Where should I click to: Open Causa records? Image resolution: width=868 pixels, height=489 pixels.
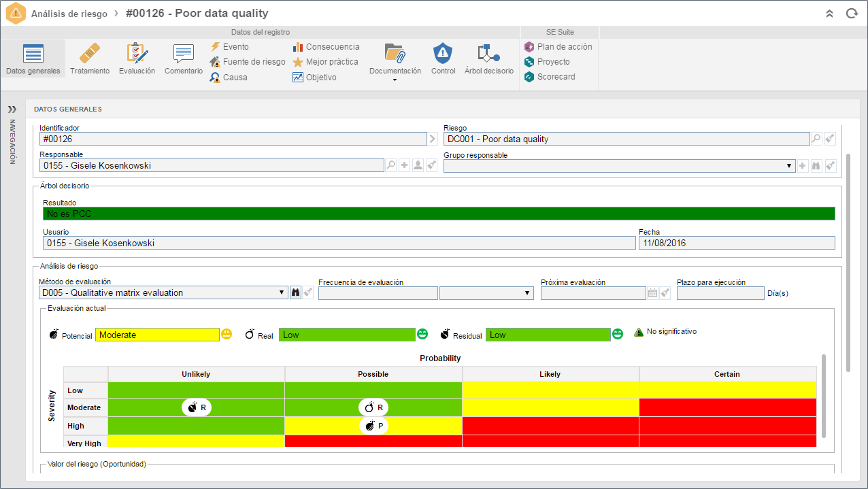[229, 78]
